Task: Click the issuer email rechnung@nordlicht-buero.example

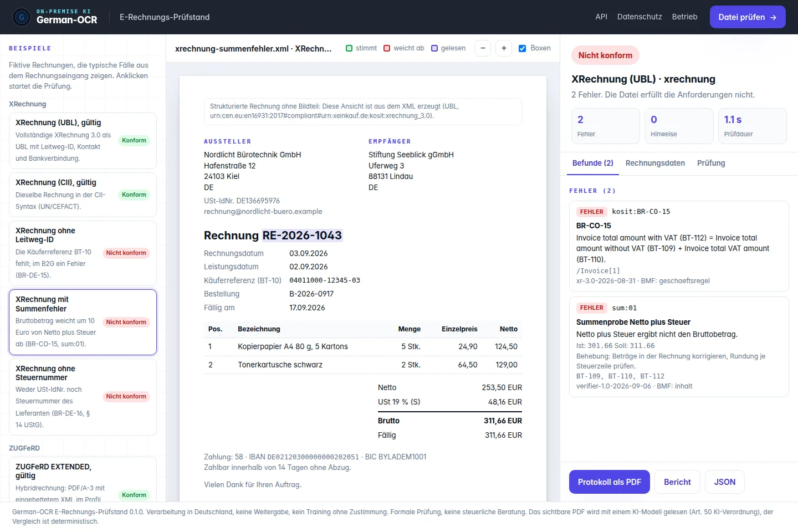Action: point(263,211)
